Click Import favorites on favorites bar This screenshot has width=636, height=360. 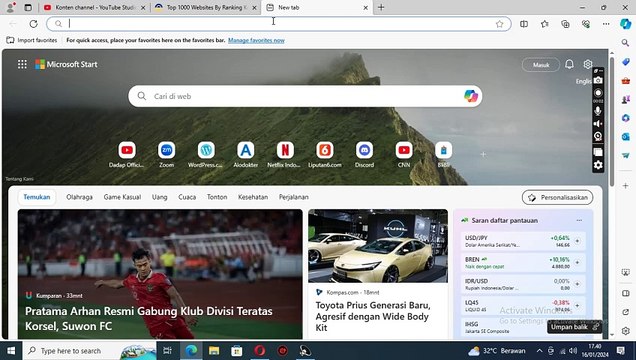(x=32, y=40)
